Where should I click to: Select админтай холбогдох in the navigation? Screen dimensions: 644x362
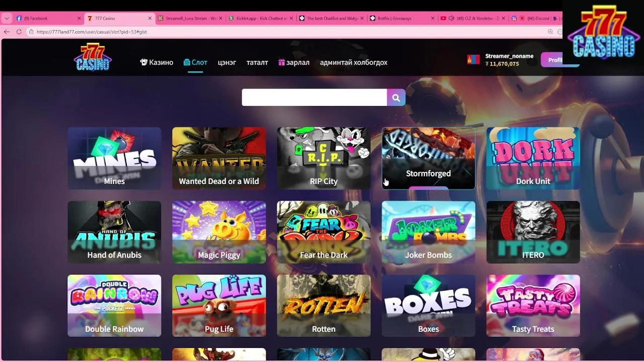coord(353,62)
